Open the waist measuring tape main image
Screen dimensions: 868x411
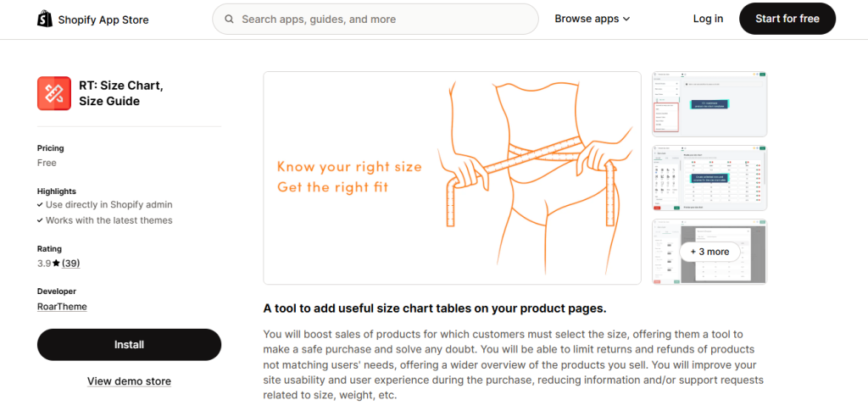coord(452,178)
